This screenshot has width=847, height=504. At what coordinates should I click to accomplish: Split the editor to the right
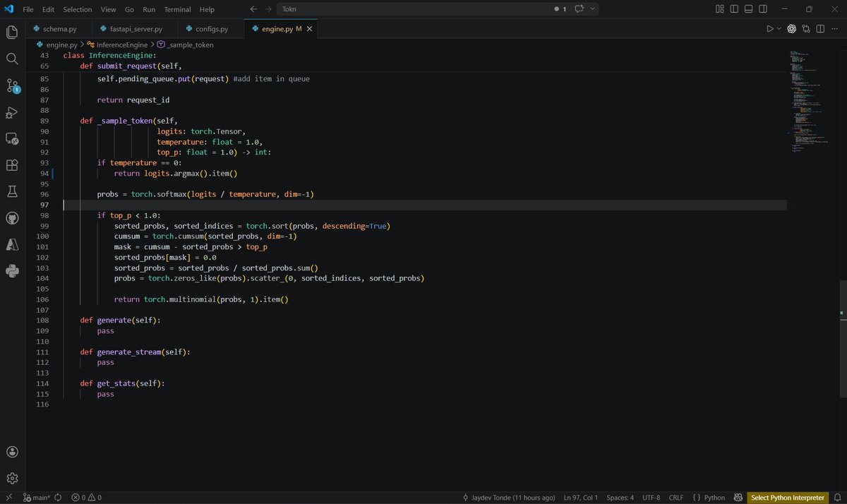820,29
